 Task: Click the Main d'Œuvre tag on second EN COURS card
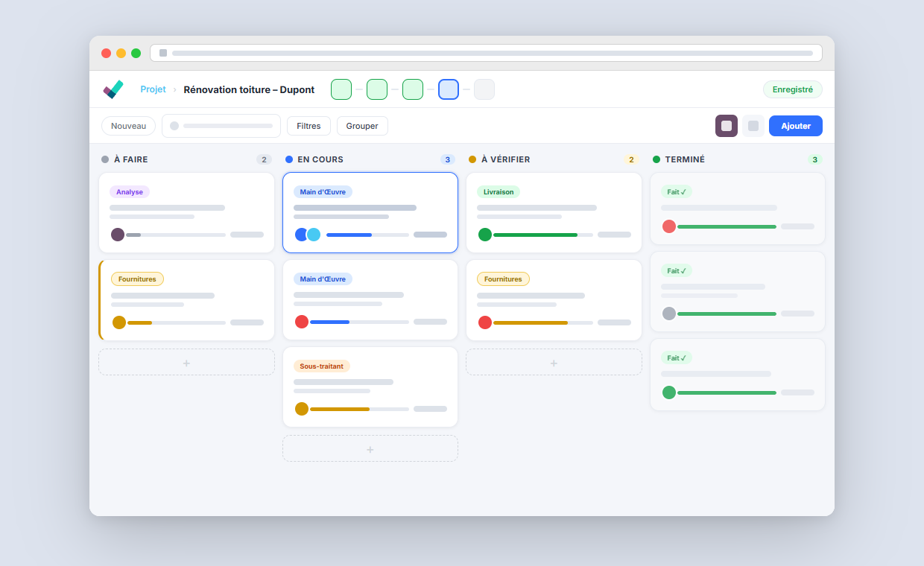pyautogui.click(x=323, y=279)
